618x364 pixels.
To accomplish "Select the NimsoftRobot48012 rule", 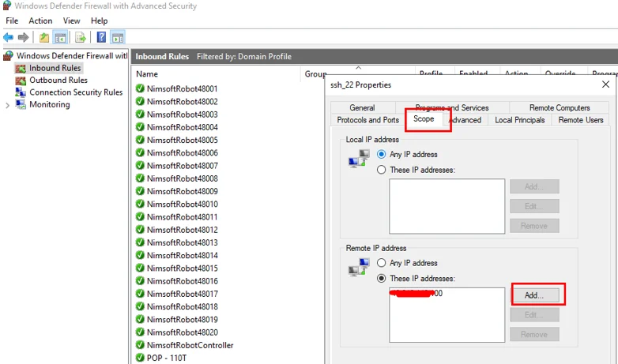I will tap(182, 230).
